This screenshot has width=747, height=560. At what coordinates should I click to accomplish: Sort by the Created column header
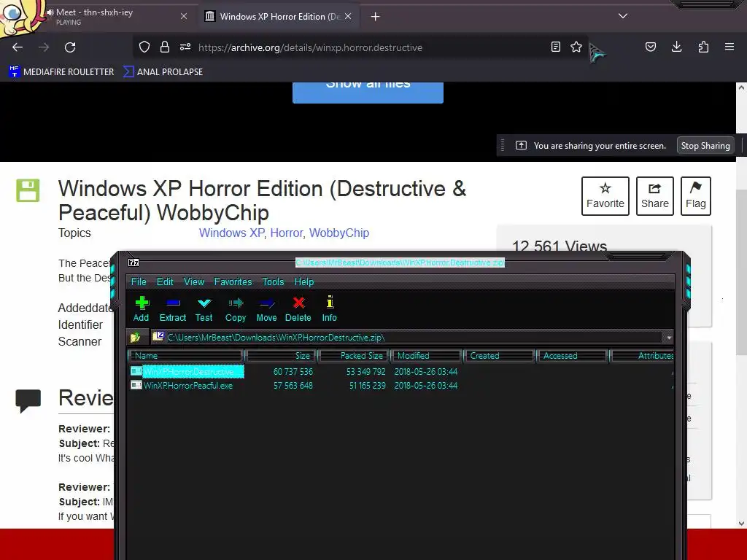(499, 356)
